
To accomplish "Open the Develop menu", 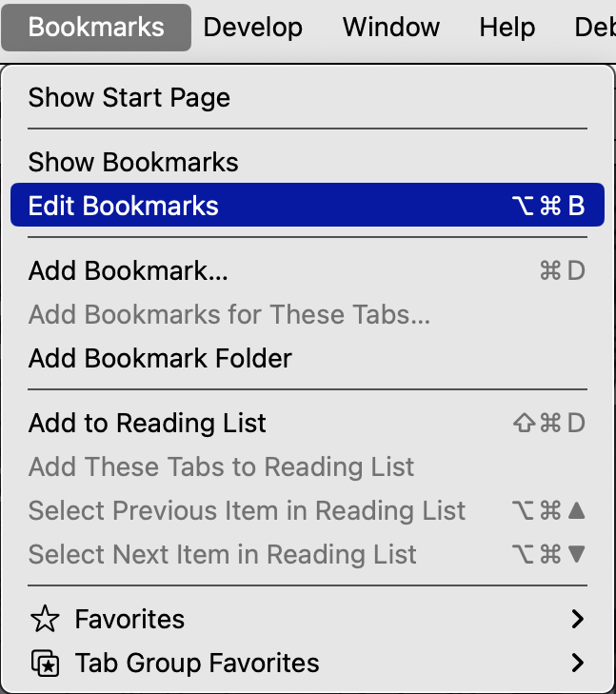I will (x=252, y=28).
